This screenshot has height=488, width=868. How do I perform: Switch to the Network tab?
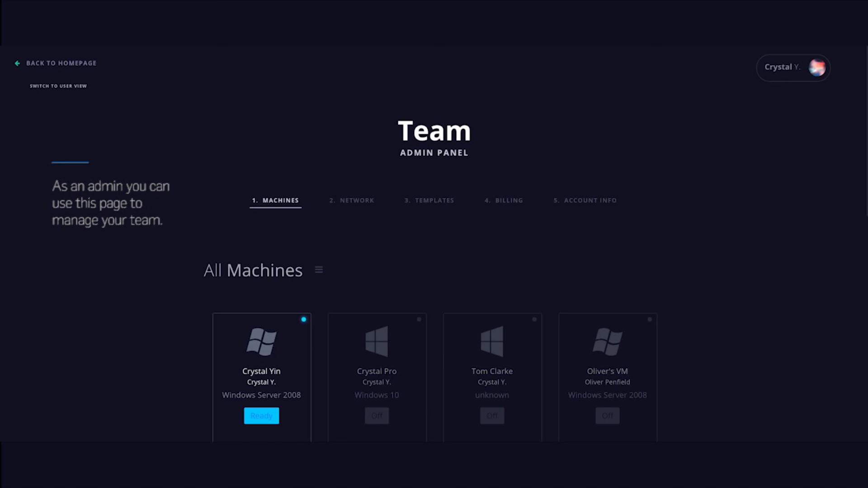[x=352, y=200]
